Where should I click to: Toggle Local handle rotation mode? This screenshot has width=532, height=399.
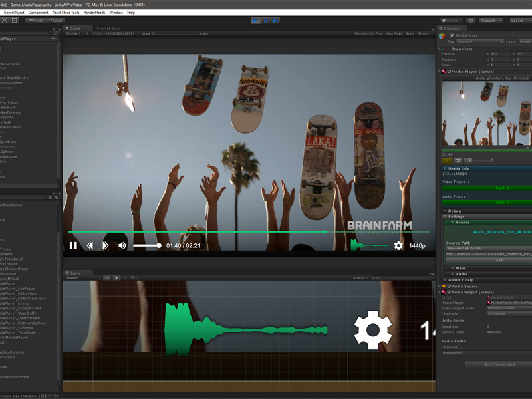point(55,21)
